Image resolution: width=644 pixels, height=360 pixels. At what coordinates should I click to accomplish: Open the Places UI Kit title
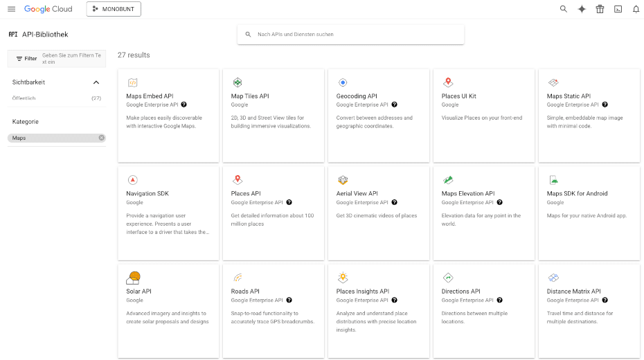(459, 96)
